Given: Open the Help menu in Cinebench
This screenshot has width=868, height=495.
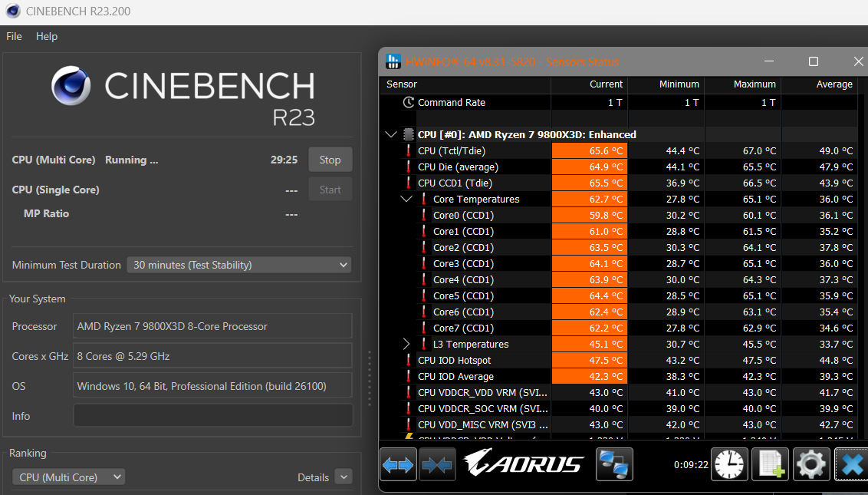Looking at the screenshot, I should (x=47, y=36).
